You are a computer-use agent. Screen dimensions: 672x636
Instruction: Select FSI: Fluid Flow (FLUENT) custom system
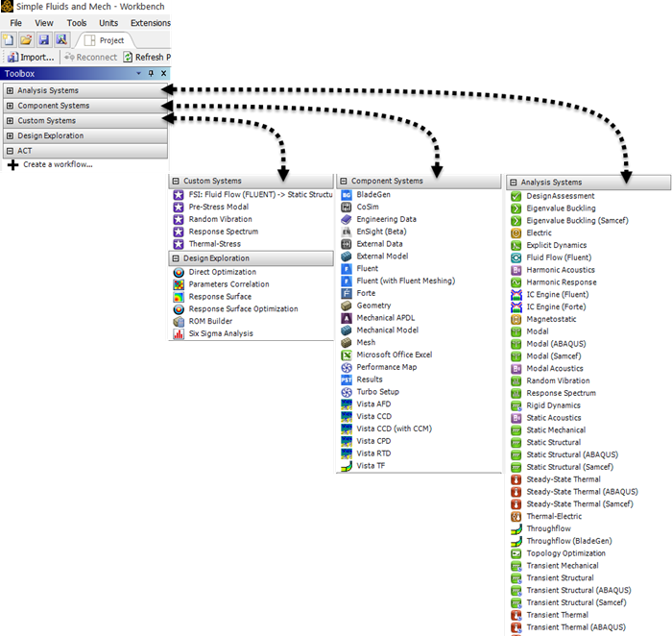[x=260, y=195]
